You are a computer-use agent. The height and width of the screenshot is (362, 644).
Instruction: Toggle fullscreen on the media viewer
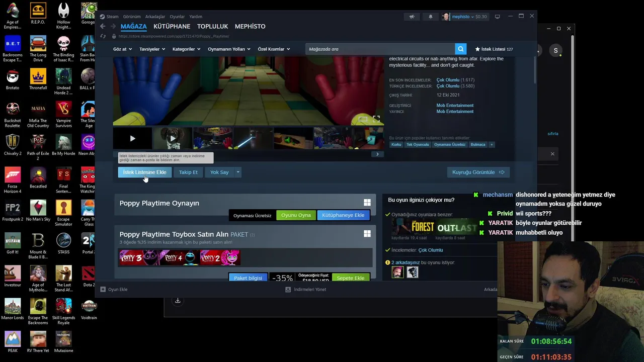[376, 119]
